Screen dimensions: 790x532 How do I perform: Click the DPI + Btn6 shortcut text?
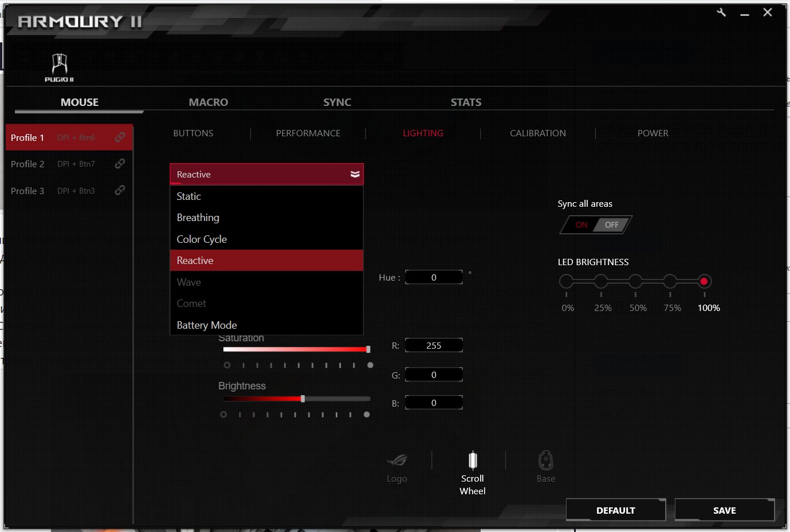76,137
